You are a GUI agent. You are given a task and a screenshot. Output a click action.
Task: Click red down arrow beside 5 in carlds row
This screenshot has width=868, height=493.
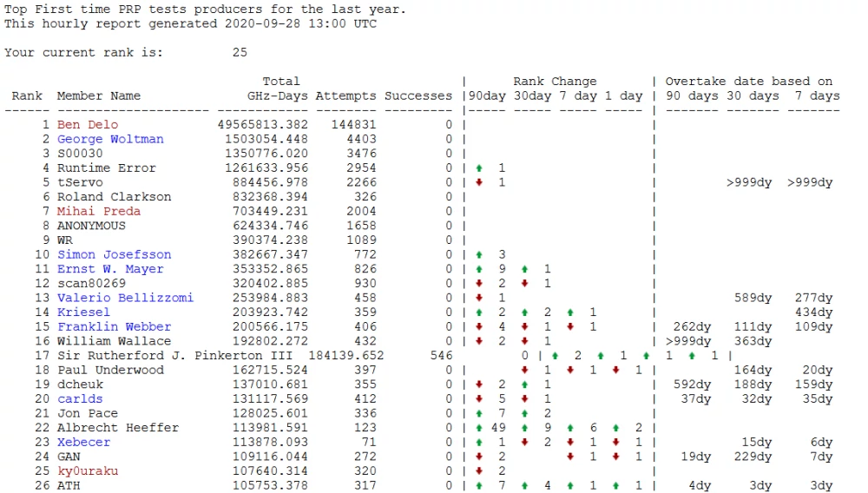(479, 399)
